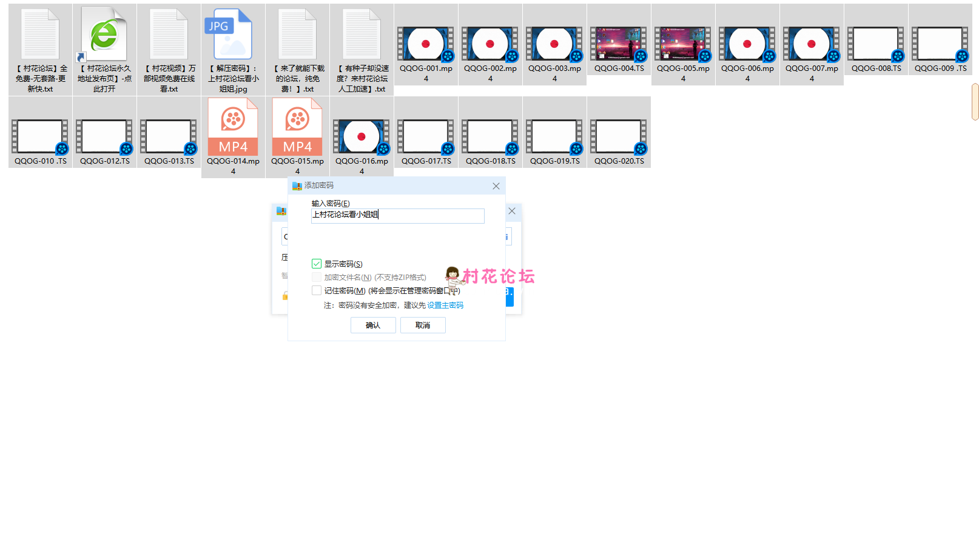This screenshot has width=979, height=560.
Task: Click the vertical scrollbar on the right edge
Action: click(x=975, y=102)
